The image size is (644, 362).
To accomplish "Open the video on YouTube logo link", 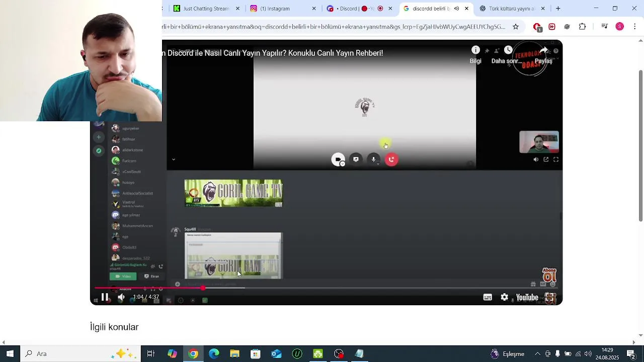I will [x=527, y=297].
